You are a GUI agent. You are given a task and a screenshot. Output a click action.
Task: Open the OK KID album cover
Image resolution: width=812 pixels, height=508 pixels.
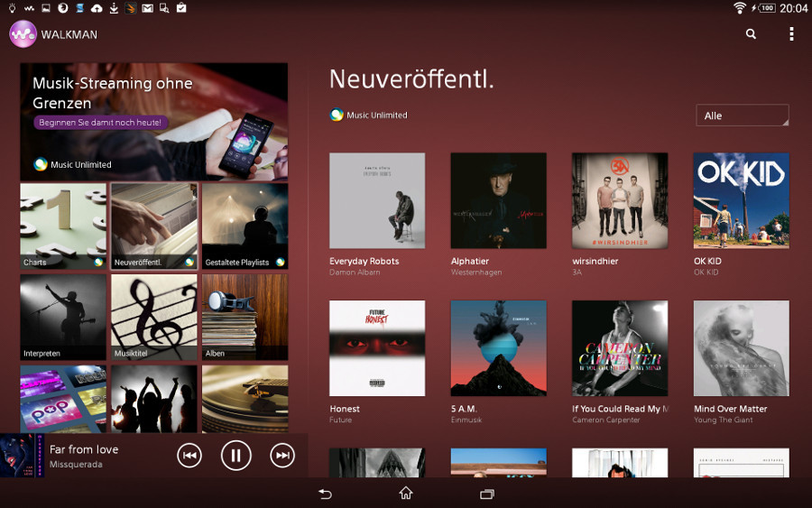[741, 200]
